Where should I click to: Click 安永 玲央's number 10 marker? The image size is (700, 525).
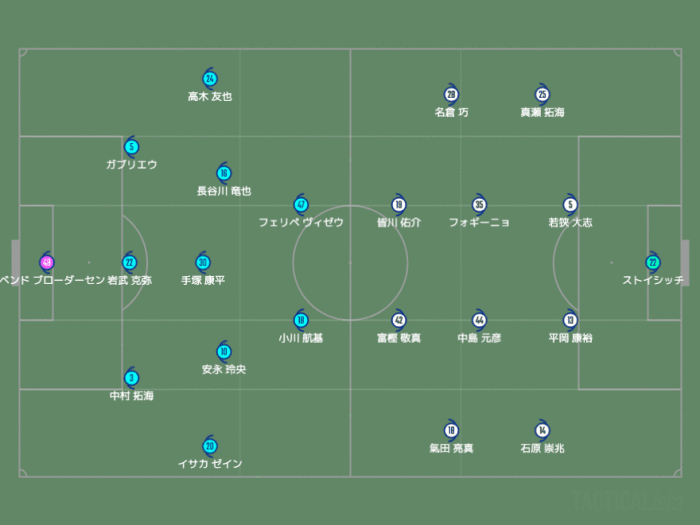pos(224,351)
